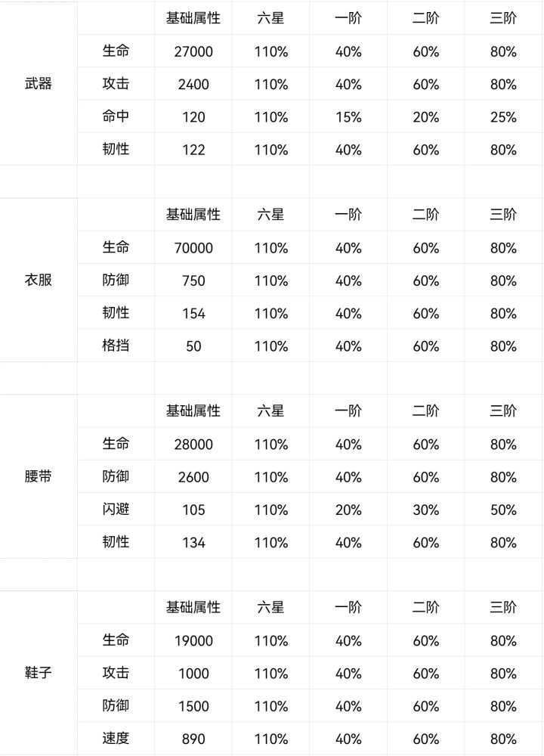Screen dimensions: 544x756
Task: Click the 15% cell
Action: point(348,117)
